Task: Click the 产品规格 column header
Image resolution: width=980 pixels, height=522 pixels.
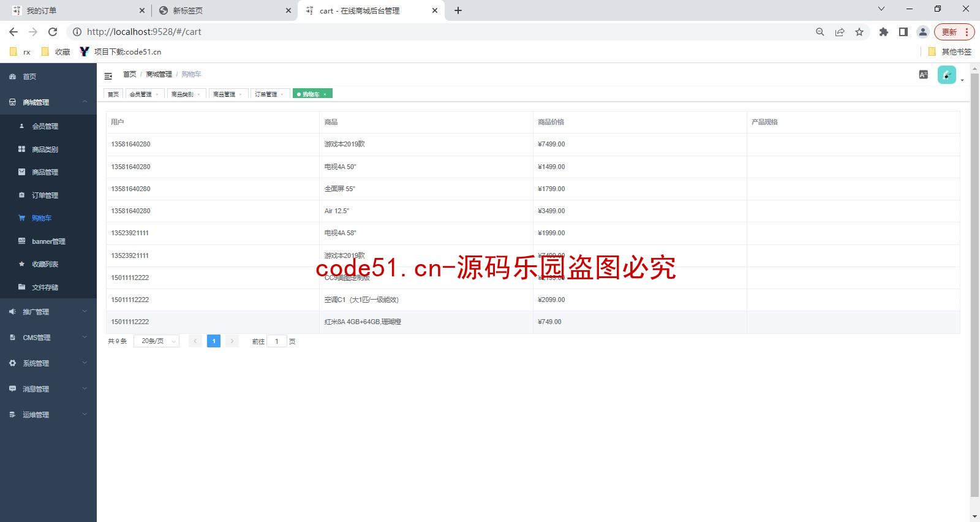Action: (853, 122)
